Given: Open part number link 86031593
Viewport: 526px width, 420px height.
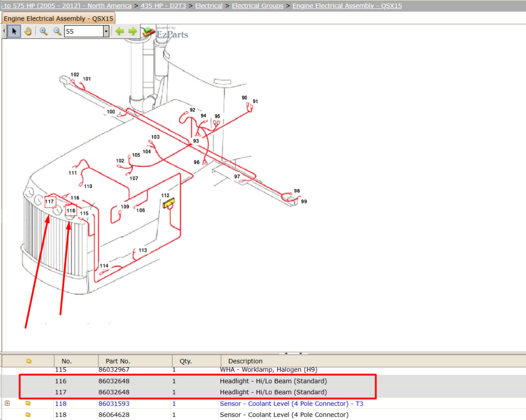Looking at the screenshot, I should coord(114,404).
